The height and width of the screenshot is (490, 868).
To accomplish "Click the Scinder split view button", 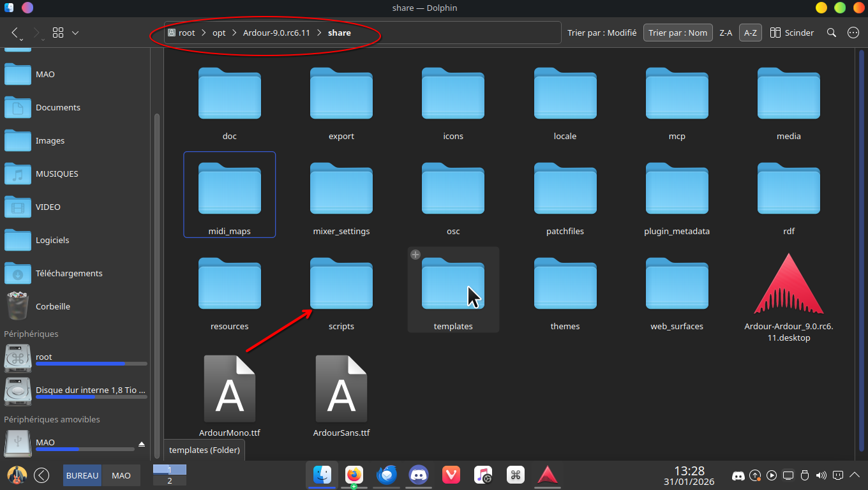I will 792,33.
